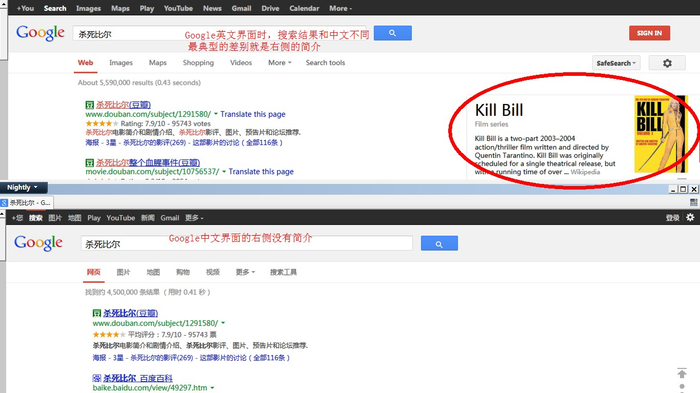
Task: Switch to the Videos tab
Action: pyautogui.click(x=241, y=63)
